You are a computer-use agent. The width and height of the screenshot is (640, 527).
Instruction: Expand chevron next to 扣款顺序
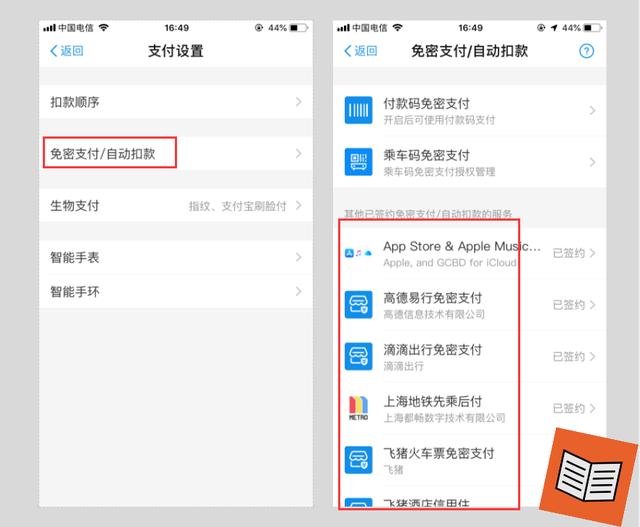pos(299,102)
